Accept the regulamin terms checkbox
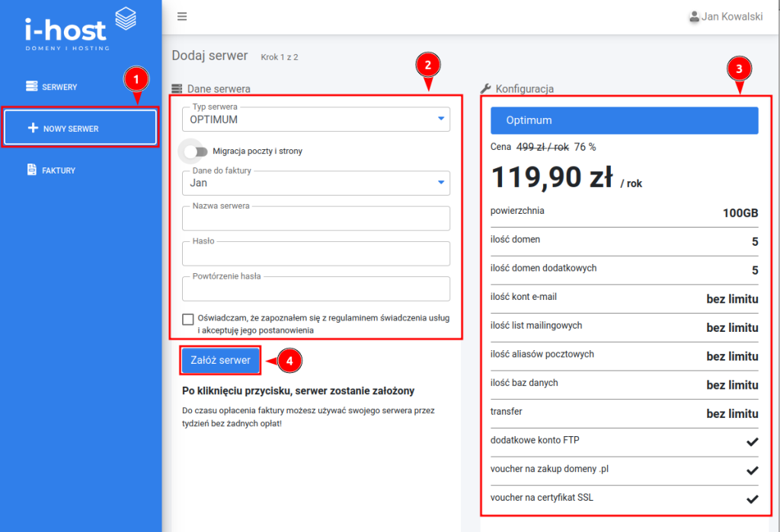780x532 pixels. tap(188, 319)
